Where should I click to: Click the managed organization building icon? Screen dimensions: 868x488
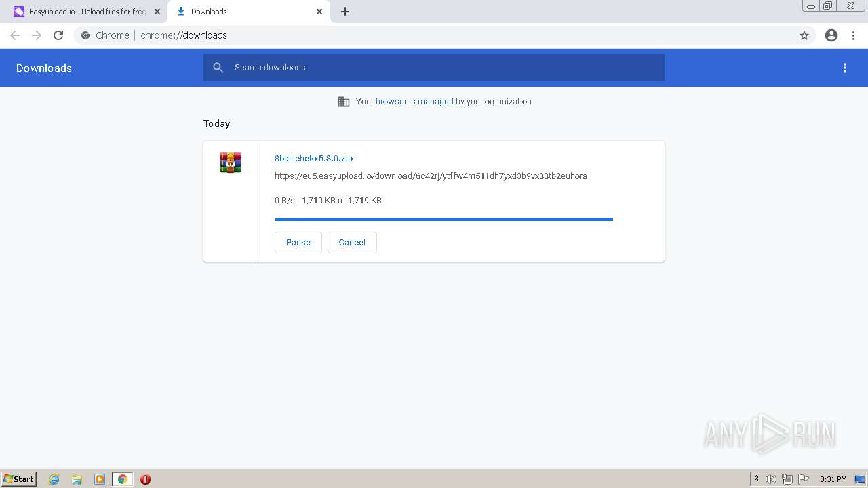click(x=344, y=102)
